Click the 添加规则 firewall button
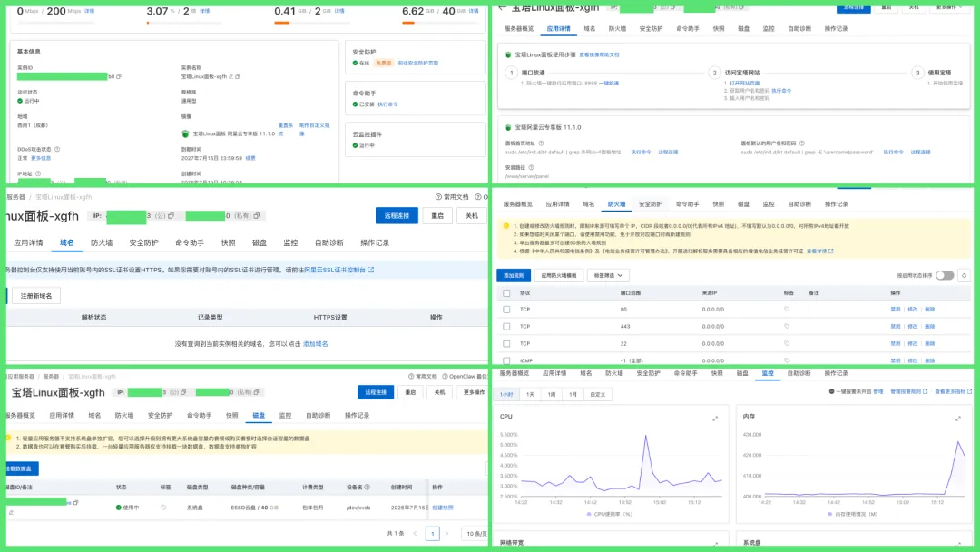Screen dimensions: 980x552 (x=514, y=276)
